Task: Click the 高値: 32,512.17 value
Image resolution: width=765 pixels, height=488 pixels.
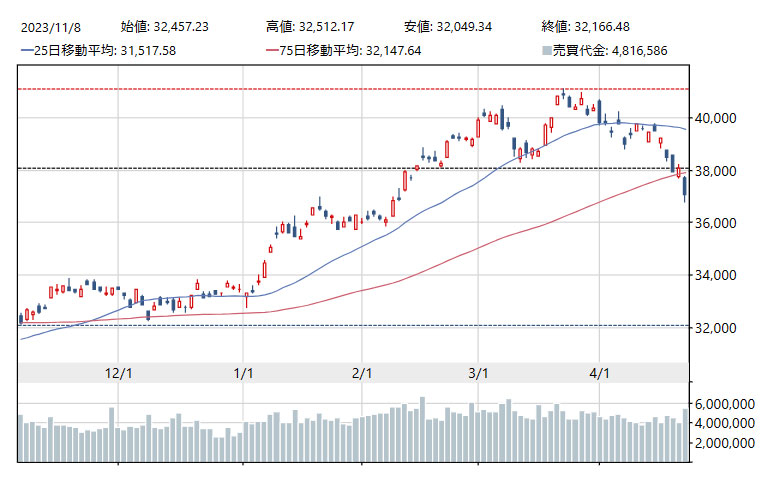Action: coord(310,26)
